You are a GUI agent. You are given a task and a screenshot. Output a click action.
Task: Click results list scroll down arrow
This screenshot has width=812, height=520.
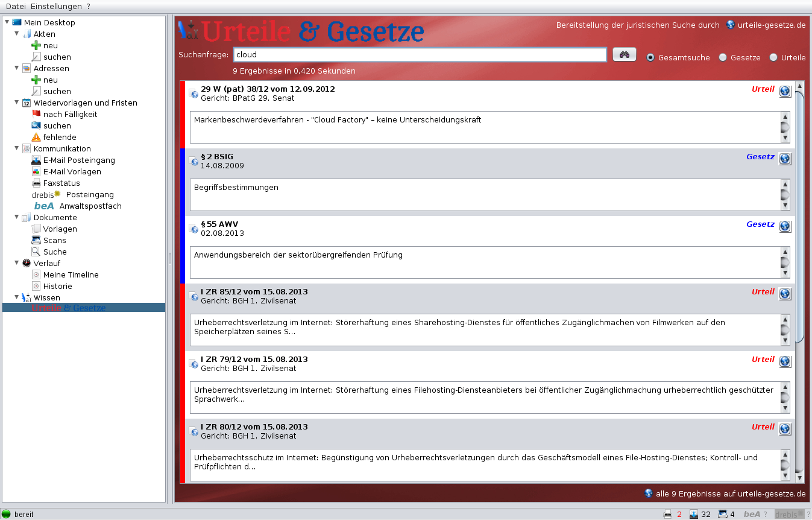(x=799, y=478)
